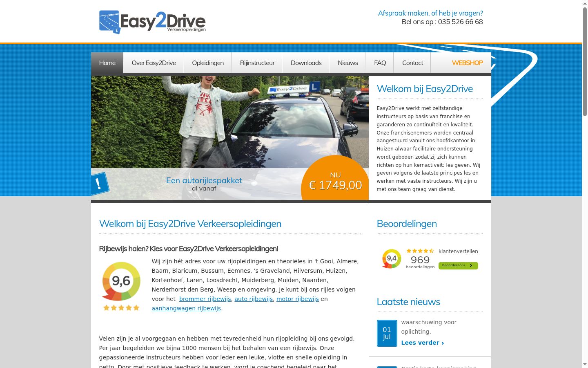Click the stars above 969 beoordelingen
Viewport: 588px width, 368px height.
point(420,251)
